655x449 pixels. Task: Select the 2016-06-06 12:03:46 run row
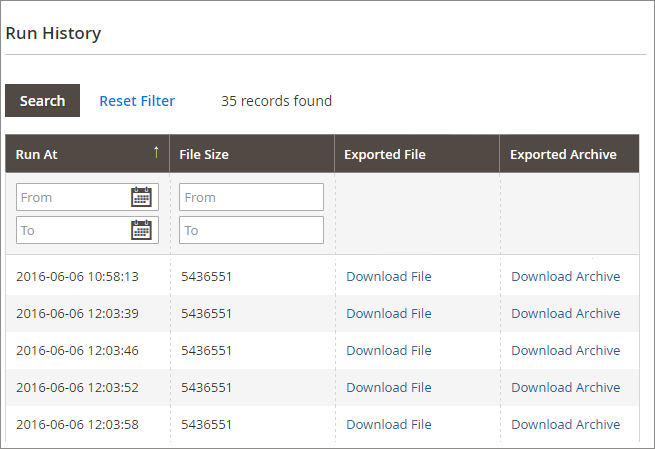pos(77,350)
